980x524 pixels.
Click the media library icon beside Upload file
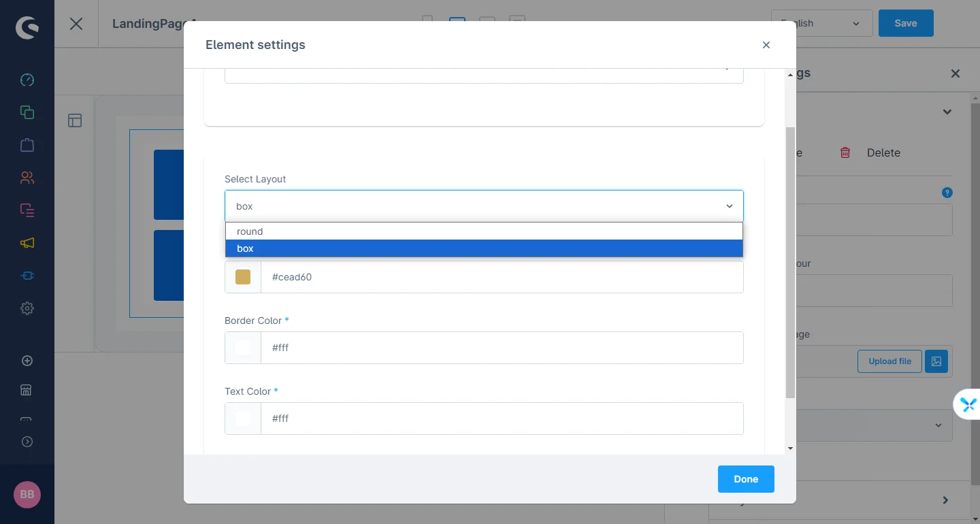coord(936,361)
